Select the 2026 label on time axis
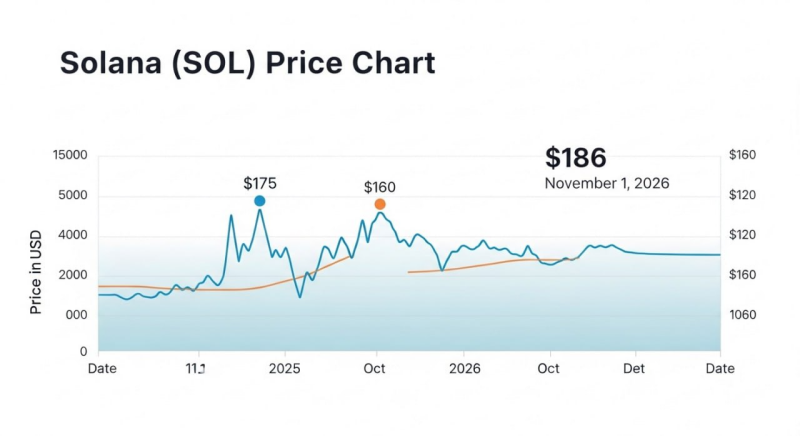The width and height of the screenshot is (800, 436). tap(464, 368)
